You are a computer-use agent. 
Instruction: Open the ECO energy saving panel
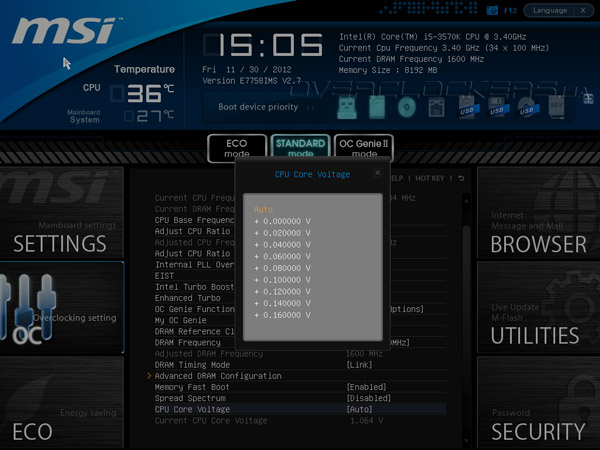click(x=62, y=402)
